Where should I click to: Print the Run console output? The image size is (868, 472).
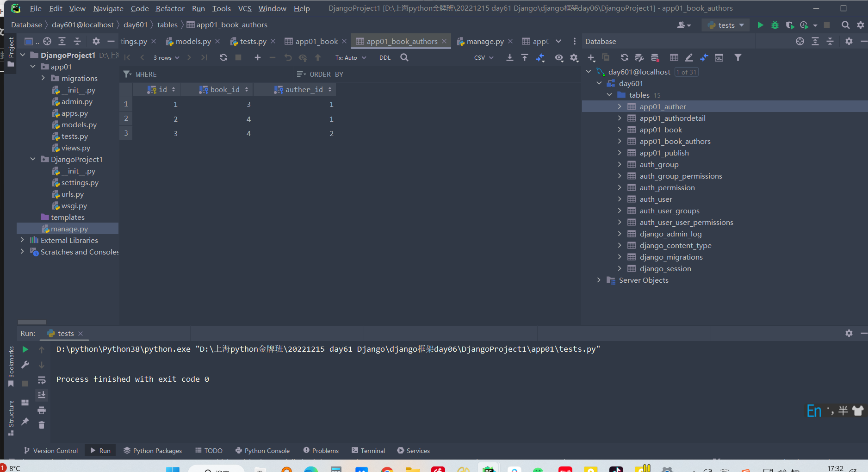pyautogui.click(x=42, y=410)
